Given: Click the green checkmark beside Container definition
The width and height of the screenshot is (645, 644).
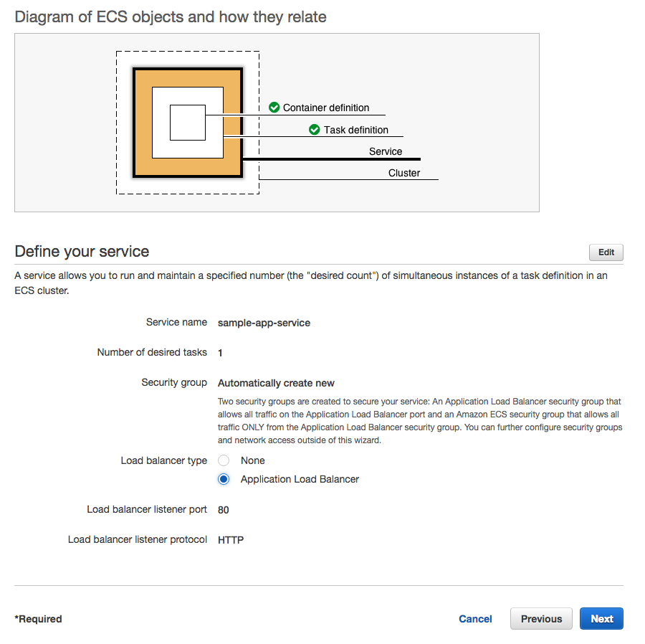Looking at the screenshot, I should click(274, 108).
